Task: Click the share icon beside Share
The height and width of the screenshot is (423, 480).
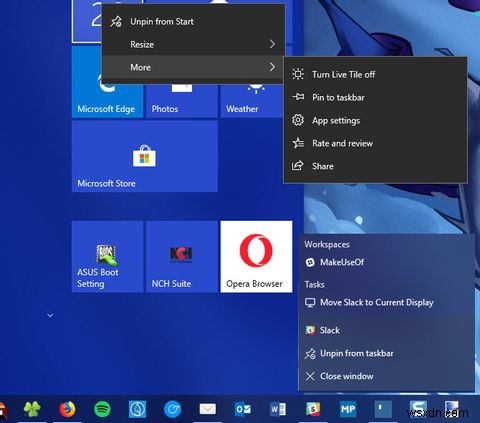Action: (297, 166)
